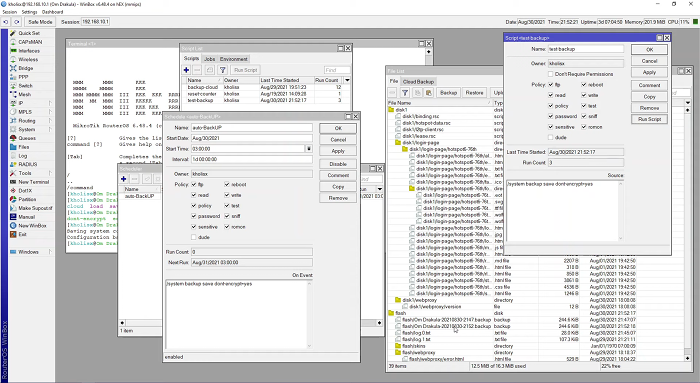Toggle the sniff checkbox in the Schedule window
The image size is (700, 383).
point(227,216)
